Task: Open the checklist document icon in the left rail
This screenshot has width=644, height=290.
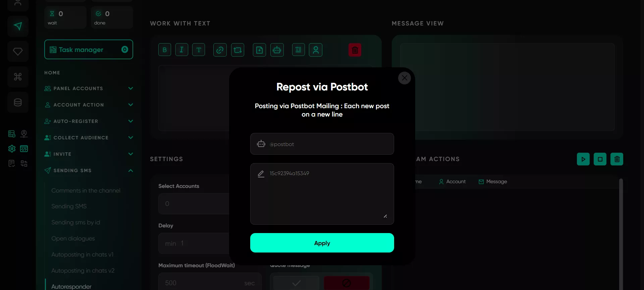Action: pyautogui.click(x=12, y=163)
